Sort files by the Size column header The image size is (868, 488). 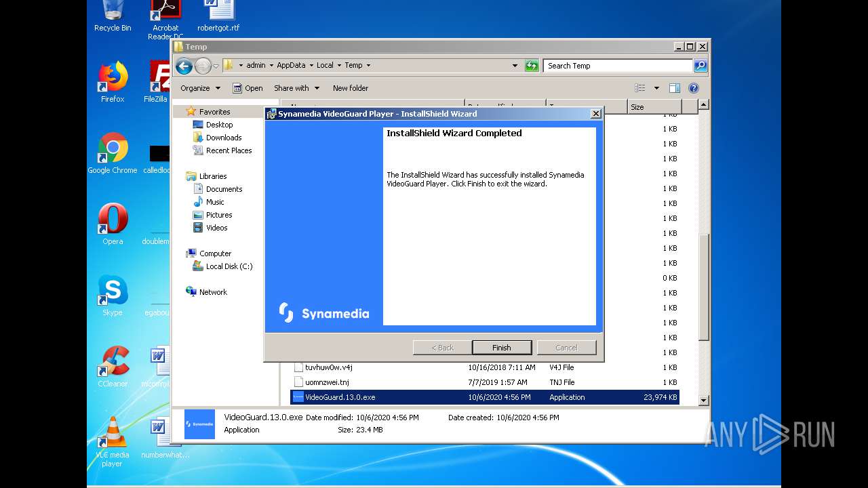(x=654, y=107)
